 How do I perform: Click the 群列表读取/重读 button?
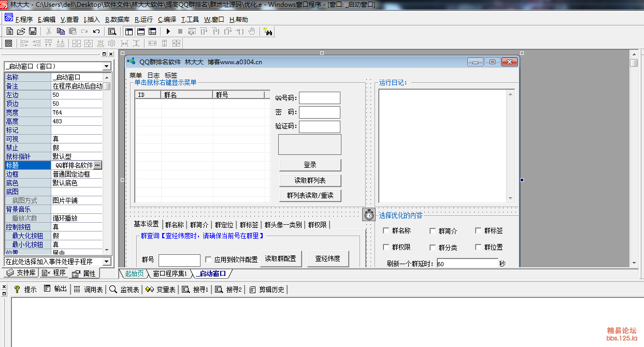(310, 196)
